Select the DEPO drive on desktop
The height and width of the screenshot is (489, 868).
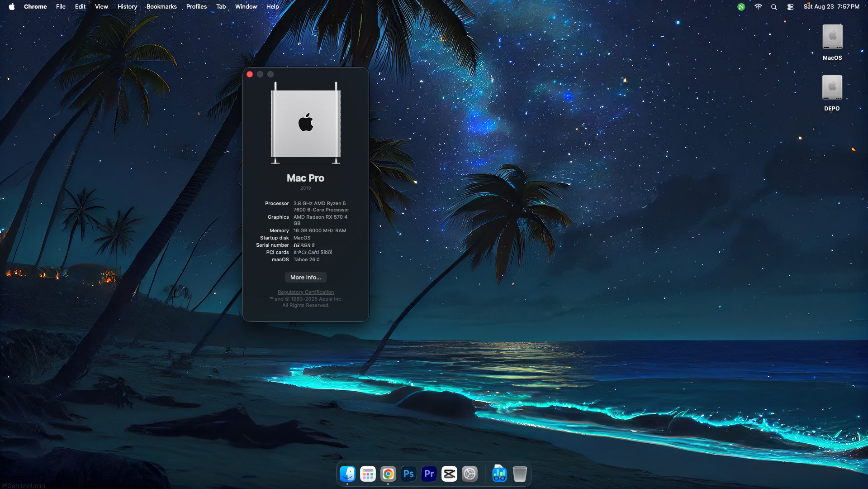(832, 88)
